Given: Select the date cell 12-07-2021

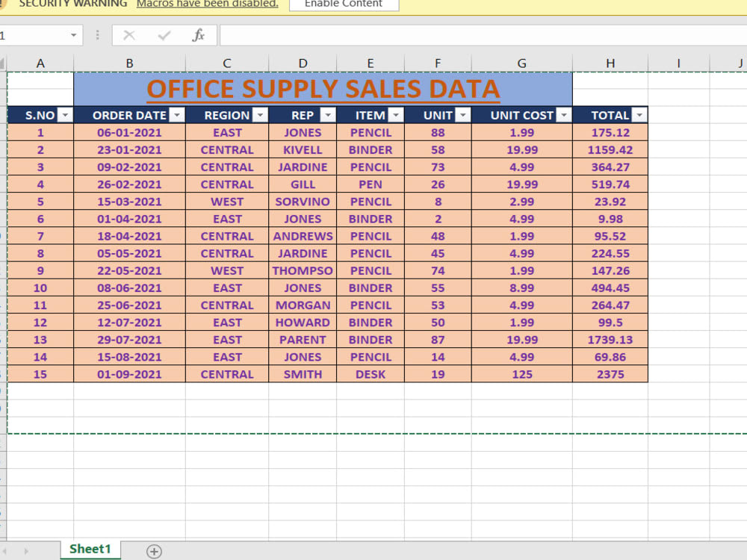Looking at the screenshot, I should pyautogui.click(x=129, y=323).
